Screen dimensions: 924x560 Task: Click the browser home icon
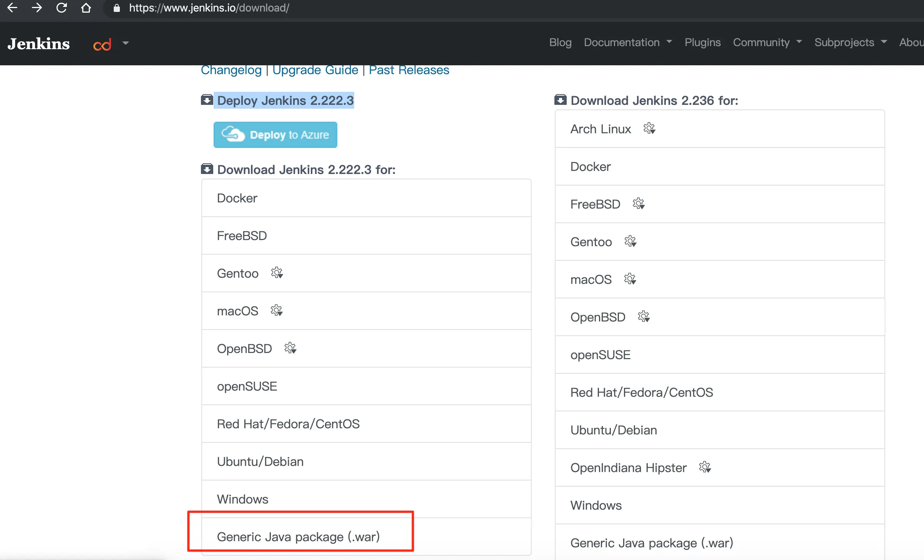coord(86,8)
